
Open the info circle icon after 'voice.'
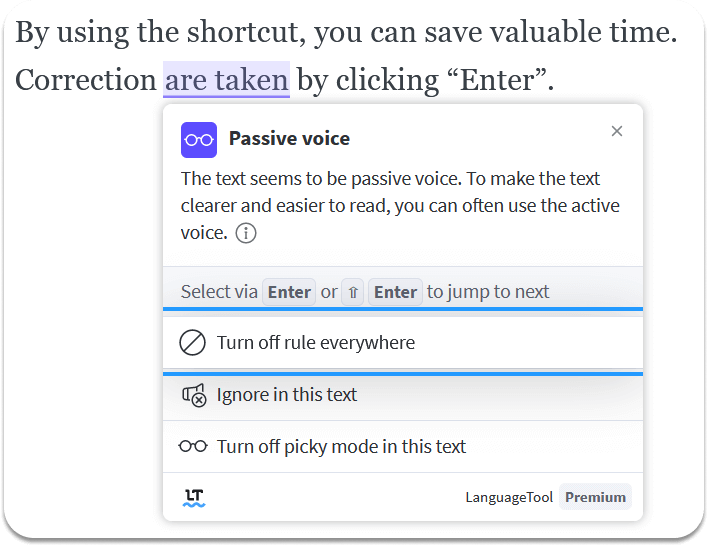[246, 233]
